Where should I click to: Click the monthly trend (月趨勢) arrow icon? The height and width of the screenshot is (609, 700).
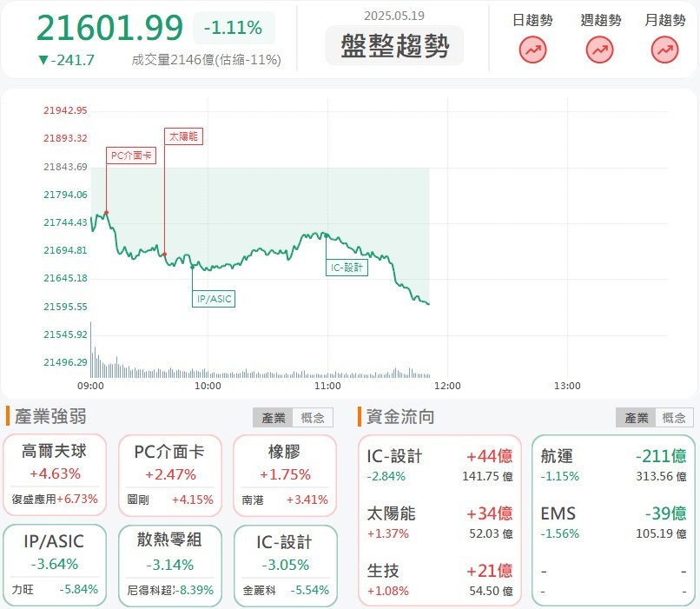664,50
